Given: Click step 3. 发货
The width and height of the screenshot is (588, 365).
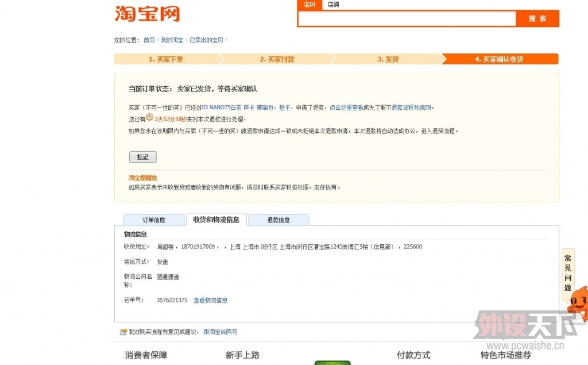Looking at the screenshot, I should [388, 59].
